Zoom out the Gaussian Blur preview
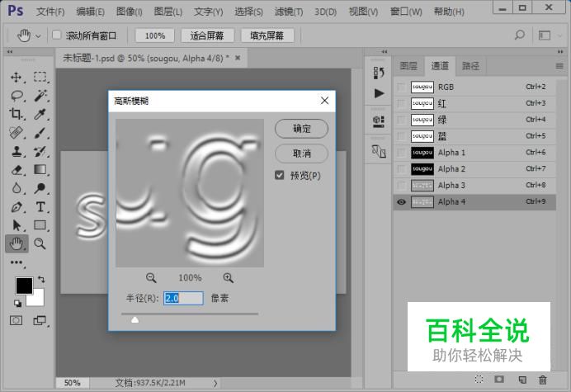The image size is (571, 392). (151, 278)
